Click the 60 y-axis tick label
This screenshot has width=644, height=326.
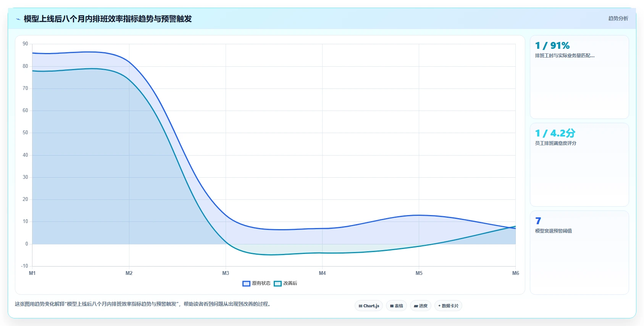(x=25, y=111)
